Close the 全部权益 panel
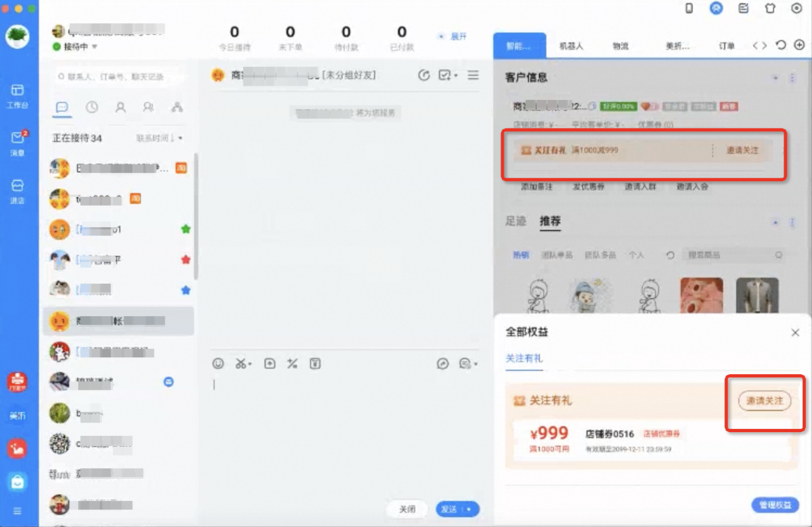Image resolution: width=812 pixels, height=527 pixels. (x=795, y=332)
